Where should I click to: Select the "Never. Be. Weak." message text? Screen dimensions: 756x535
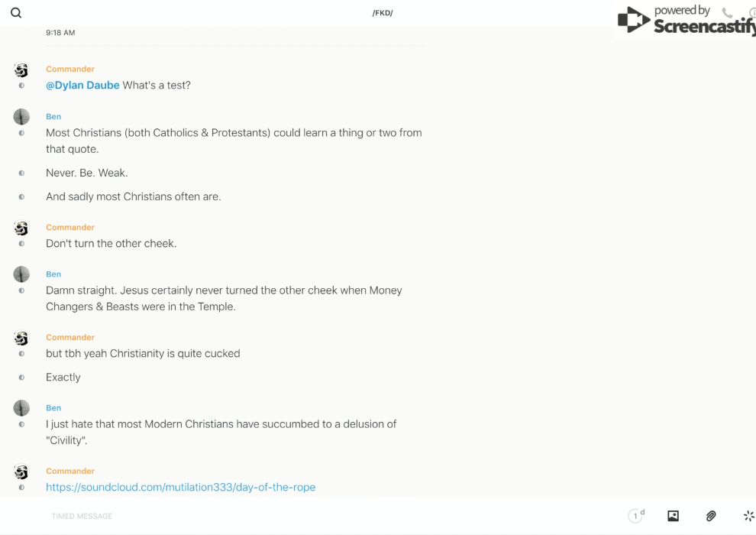pos(86,173)
